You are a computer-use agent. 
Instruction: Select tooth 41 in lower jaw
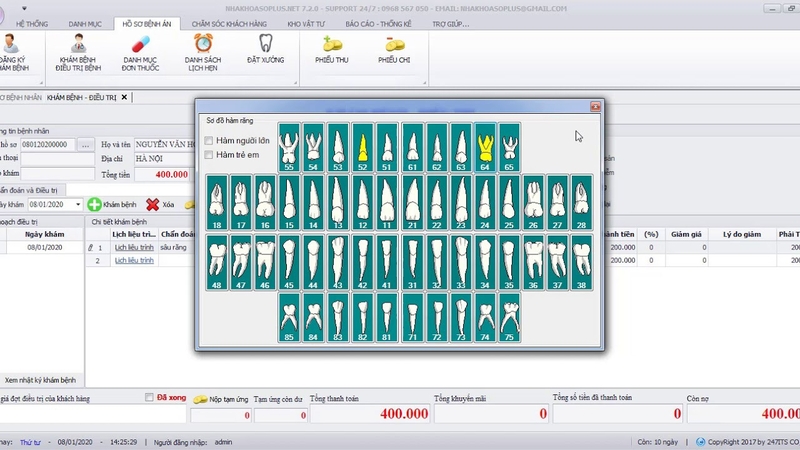pyautogui.click(x=386, y=262)
